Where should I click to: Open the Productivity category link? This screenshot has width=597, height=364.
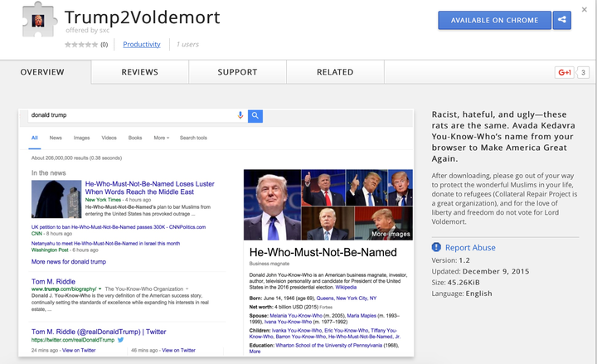coord(142,44)
